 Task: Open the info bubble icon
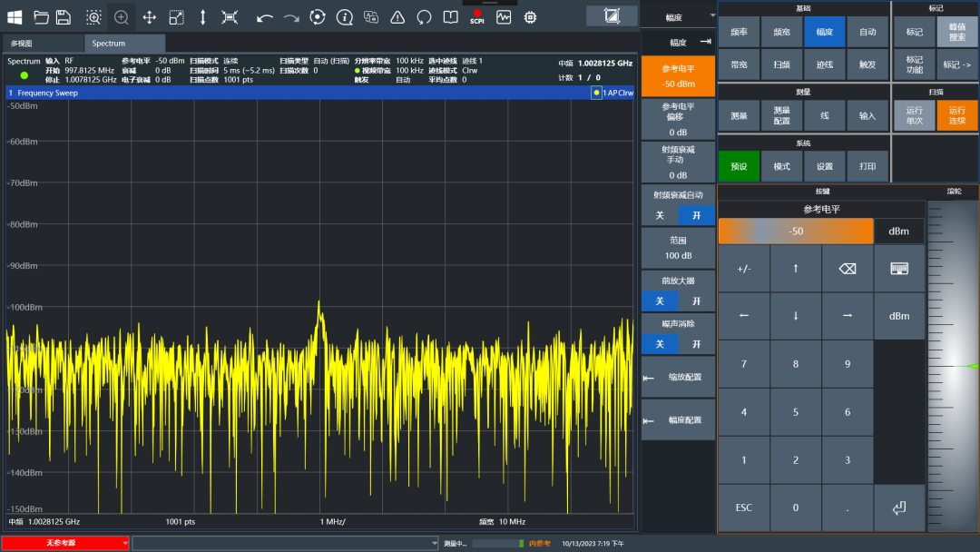click(x=345, y=17)
